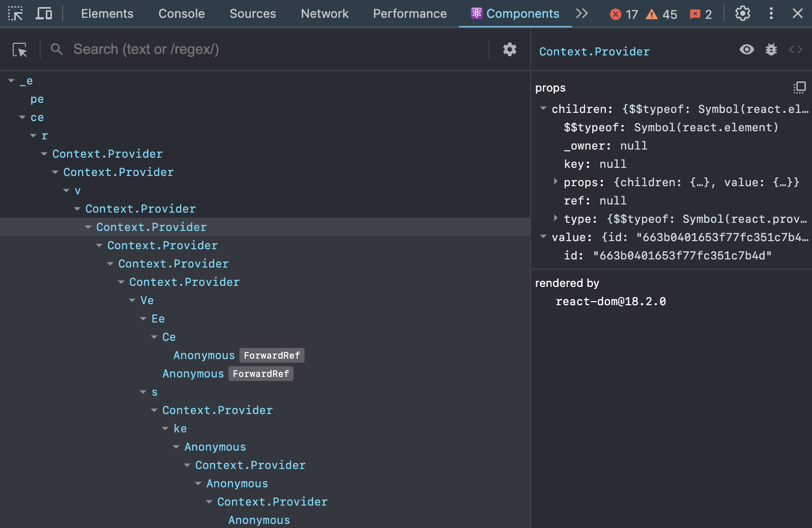The height and width of the screenshot is (528, 812).
Task: Open the Performance tab
Action: (x=410, y=14)
